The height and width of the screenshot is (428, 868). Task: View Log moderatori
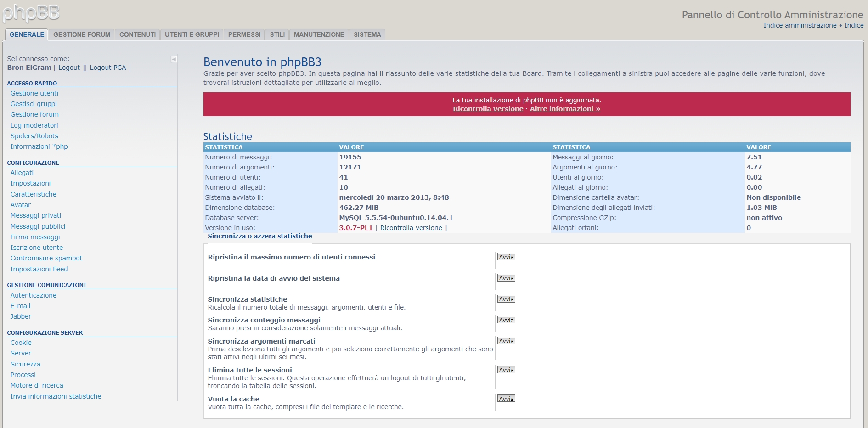tap(34, 125)
